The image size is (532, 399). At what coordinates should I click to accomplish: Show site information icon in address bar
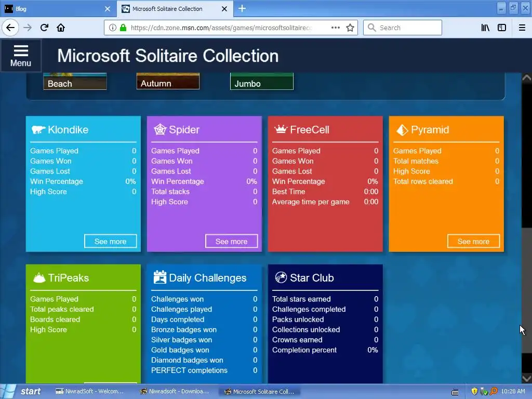pyautogui.click(x=112, y=28)
